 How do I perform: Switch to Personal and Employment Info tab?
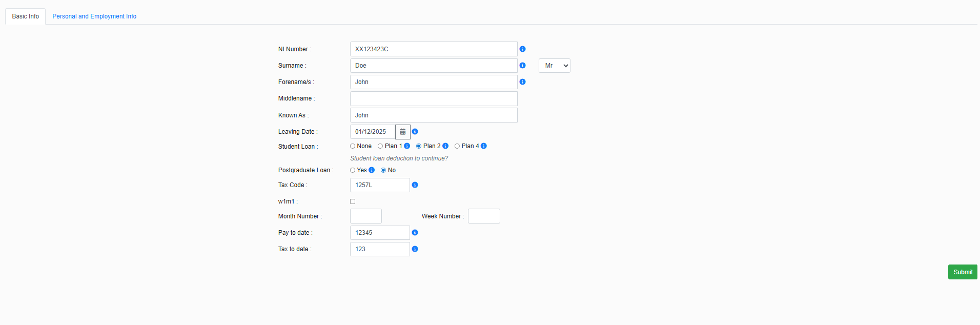(x=94, y=16)
